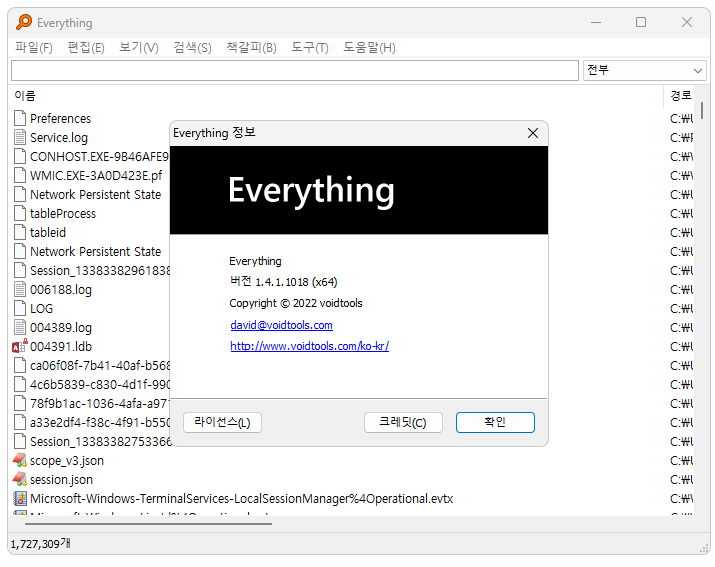Click the event log icon beside LocalSessionManager evtx file
715x567 pixels.
(20, 499)
